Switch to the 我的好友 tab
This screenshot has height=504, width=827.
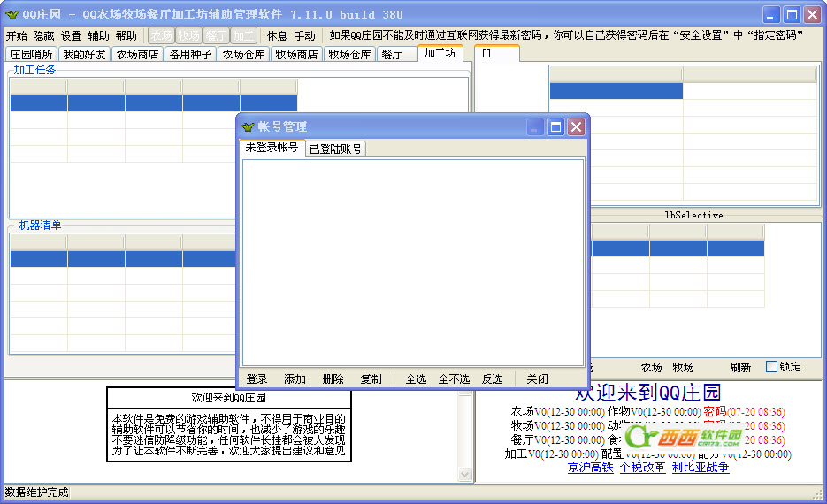tap(84, 54)
